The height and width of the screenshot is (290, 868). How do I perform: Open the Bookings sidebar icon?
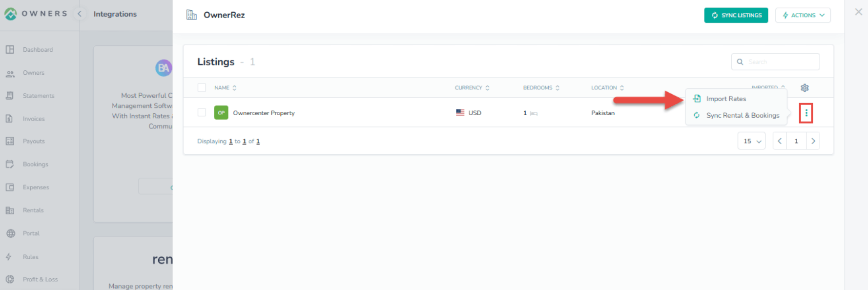10,164
